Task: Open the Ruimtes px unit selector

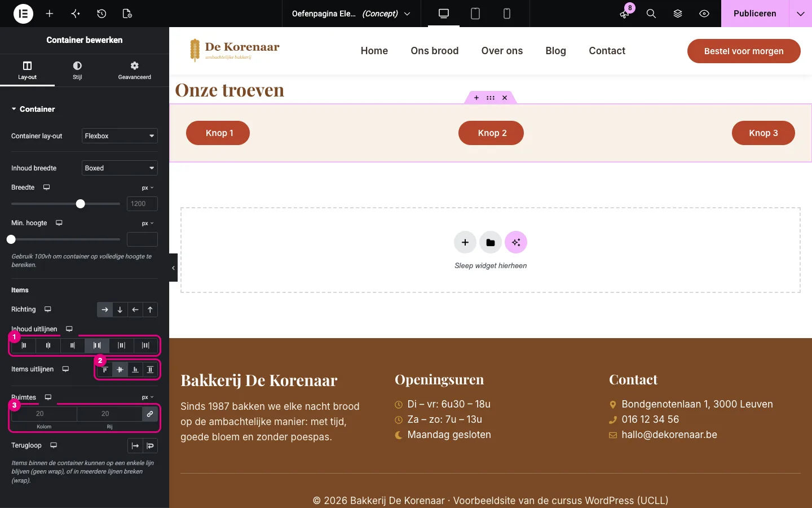Action: [x=148, y=397]
